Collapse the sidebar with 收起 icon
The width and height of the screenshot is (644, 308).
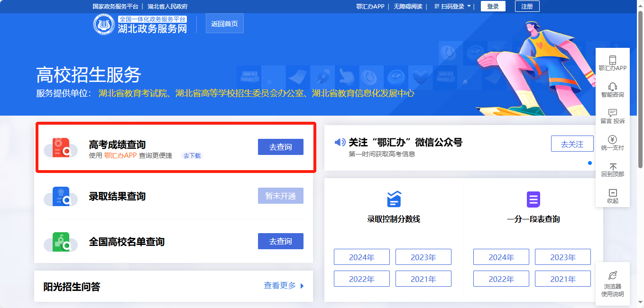612,193
